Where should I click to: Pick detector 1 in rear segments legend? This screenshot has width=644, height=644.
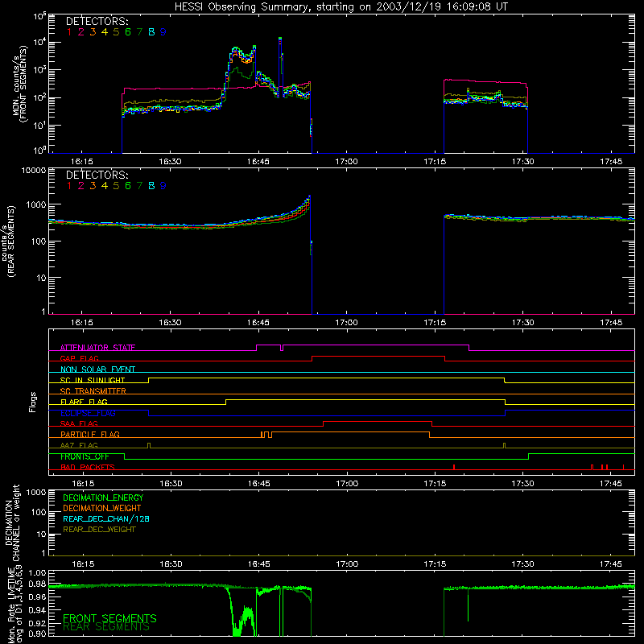click(x=69, y=186)
